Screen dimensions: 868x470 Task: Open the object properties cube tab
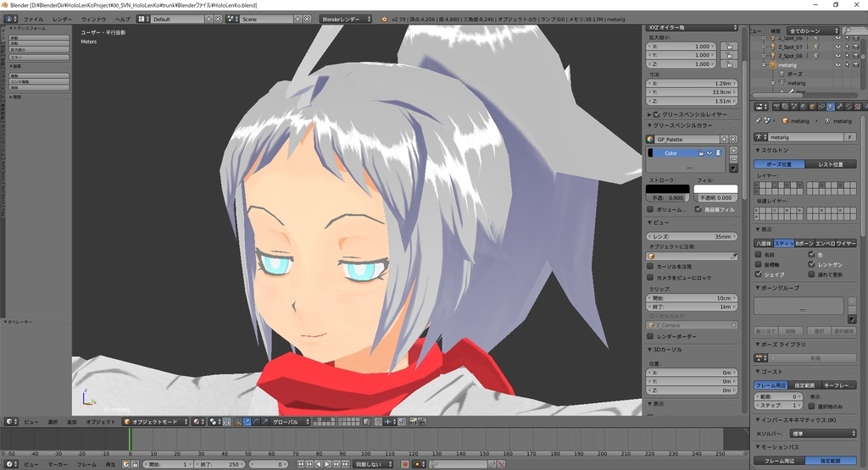click(x=812, y=107)
